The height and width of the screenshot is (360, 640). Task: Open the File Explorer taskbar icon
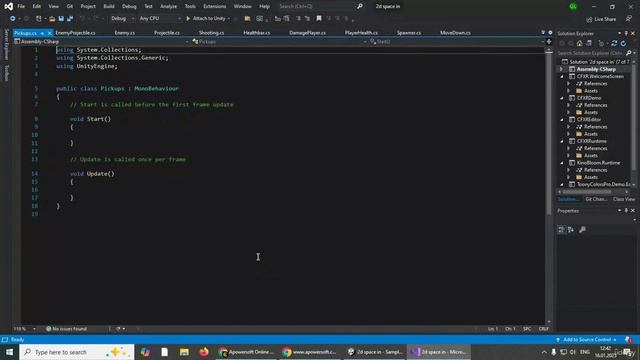[184, 352]
